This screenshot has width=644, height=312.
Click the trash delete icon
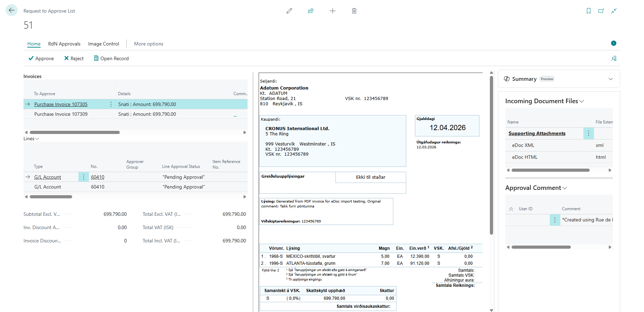click(x=354, y=11)
